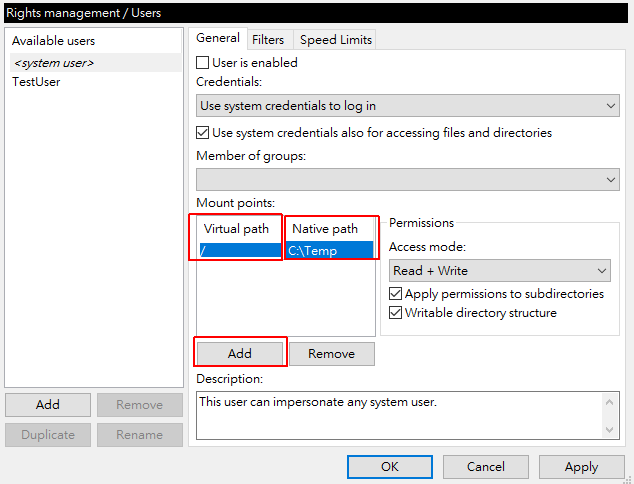Select TestUser from the user list

click(x=36, y=82)
